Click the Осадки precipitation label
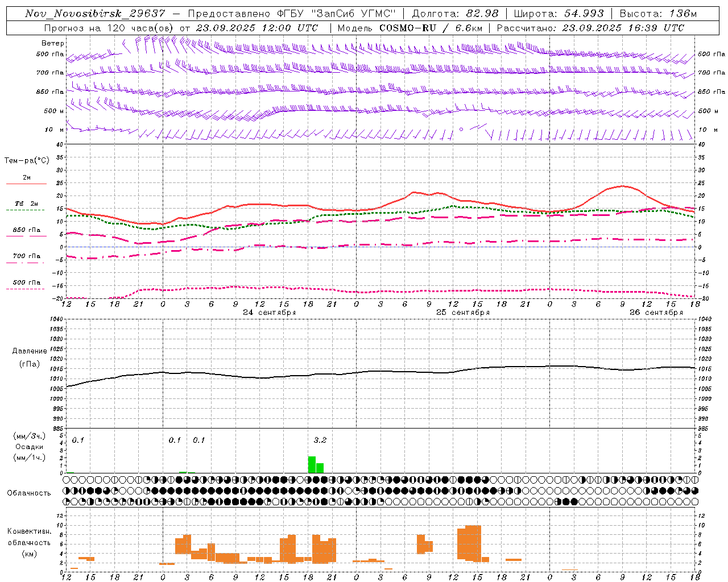 pos(30,447)
